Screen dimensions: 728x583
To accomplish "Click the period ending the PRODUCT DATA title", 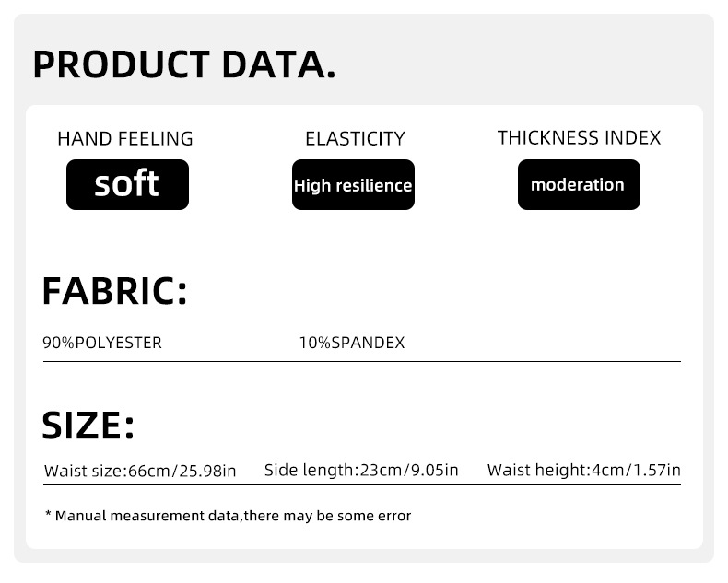I will click(330, 75).
